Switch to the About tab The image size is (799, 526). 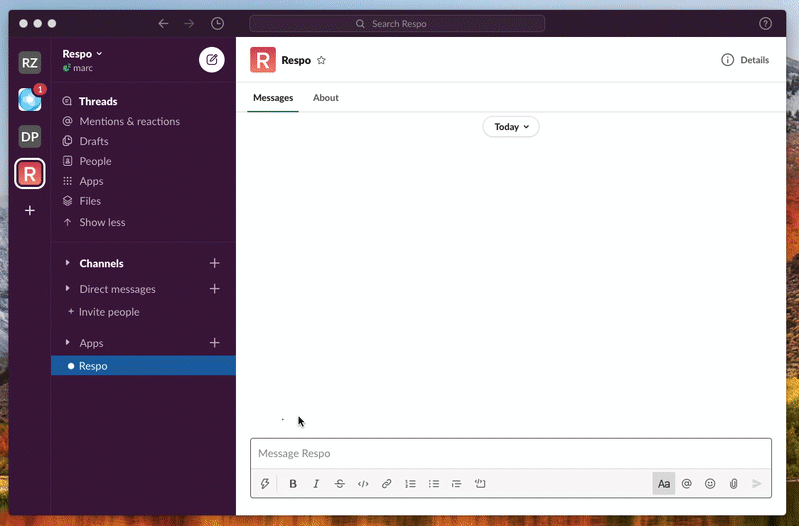[x=326, y=98]
